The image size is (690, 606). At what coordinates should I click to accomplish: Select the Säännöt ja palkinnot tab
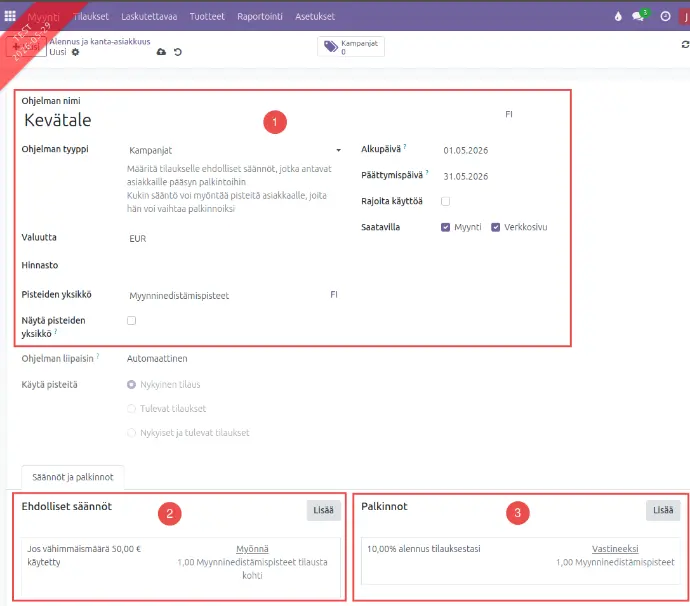[x=73, y=477]
